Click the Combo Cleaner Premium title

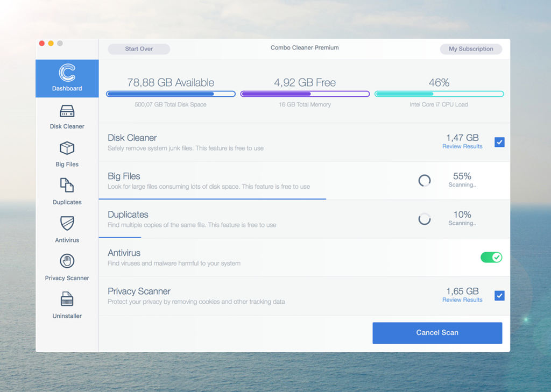[305, 48]
